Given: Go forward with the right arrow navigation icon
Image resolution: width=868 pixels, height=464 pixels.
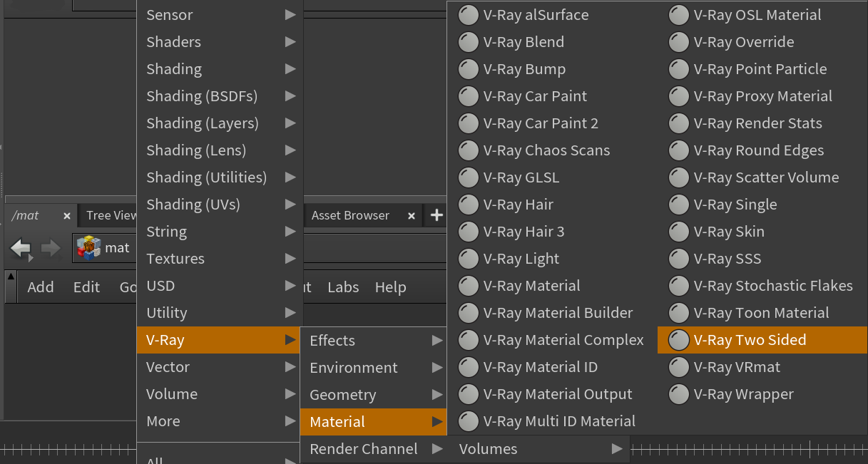Looking at the screenshot, I should (x=51, y=248).
